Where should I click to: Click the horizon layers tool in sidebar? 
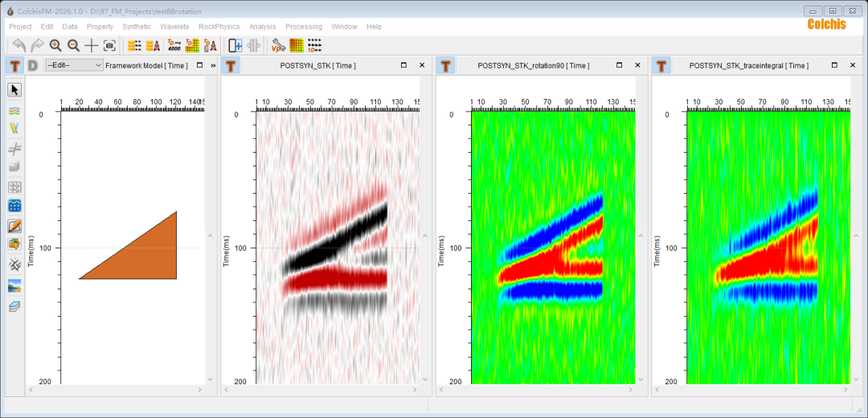coord(14,110)
